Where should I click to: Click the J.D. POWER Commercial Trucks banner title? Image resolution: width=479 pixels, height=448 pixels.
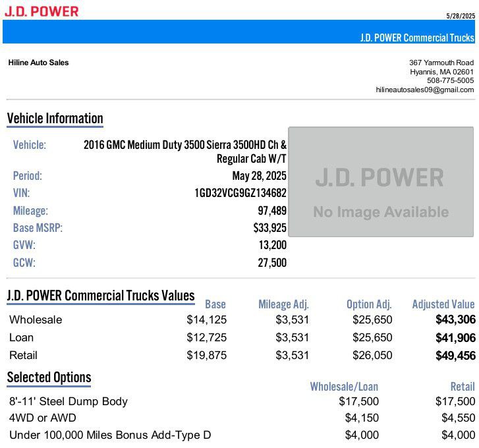point(417,38)
